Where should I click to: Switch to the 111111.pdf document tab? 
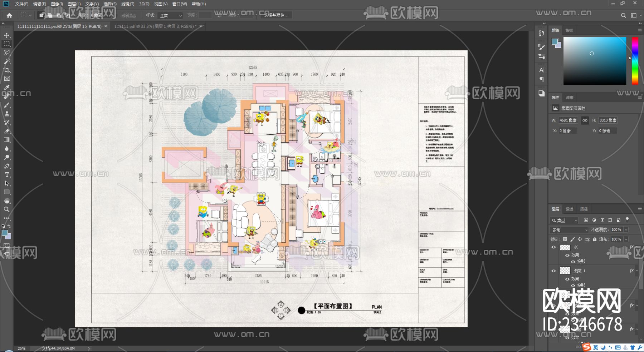tap(155, 26)
